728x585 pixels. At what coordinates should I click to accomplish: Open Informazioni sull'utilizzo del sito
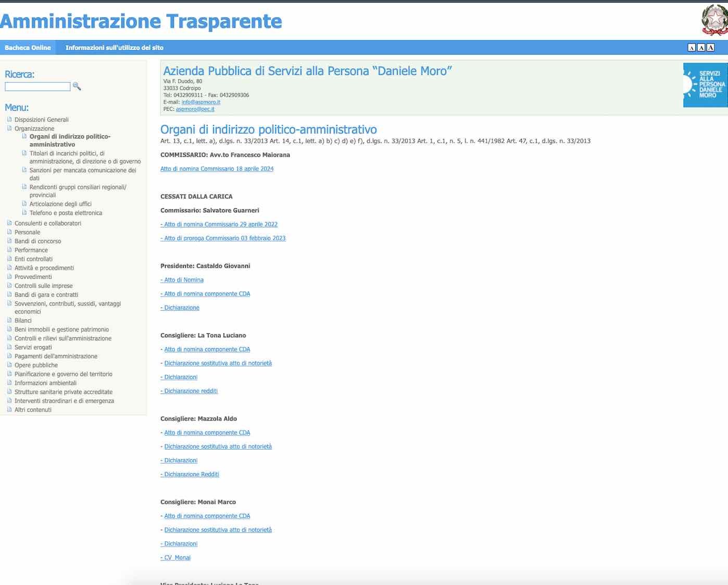pos(114,48)
